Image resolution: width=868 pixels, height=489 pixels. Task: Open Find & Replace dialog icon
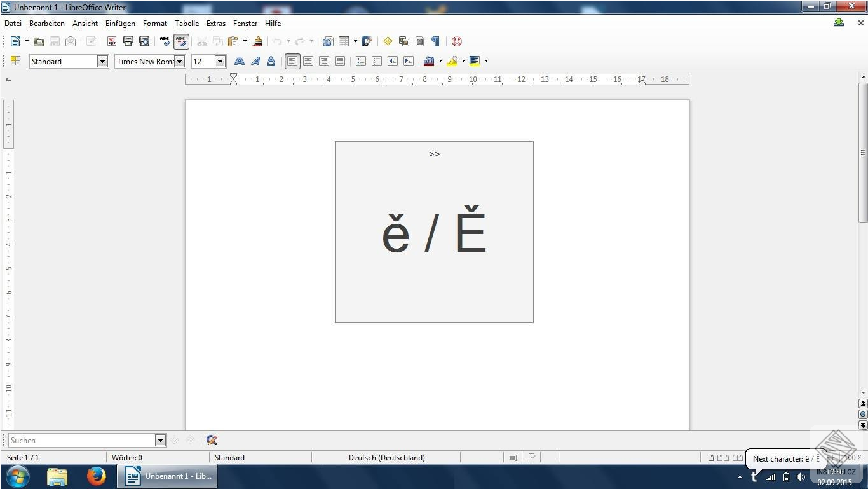[212, 440]
